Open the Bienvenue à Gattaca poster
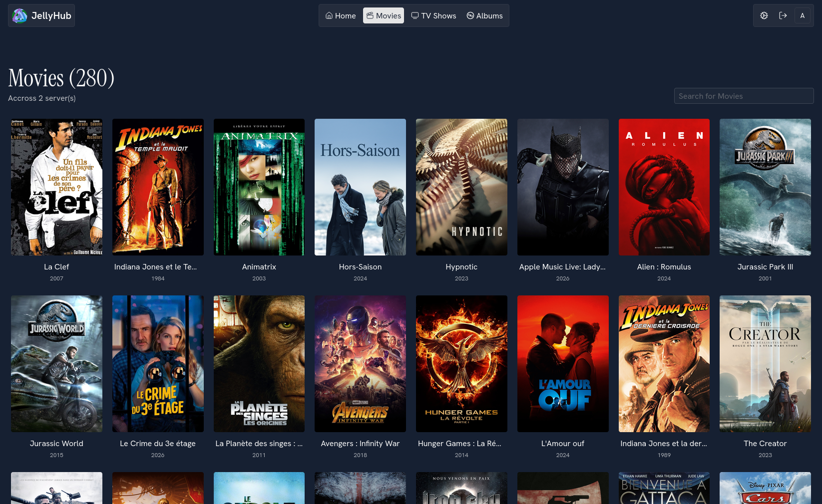The height and width of the screenshot is (504, 822). tap(664, 488)
